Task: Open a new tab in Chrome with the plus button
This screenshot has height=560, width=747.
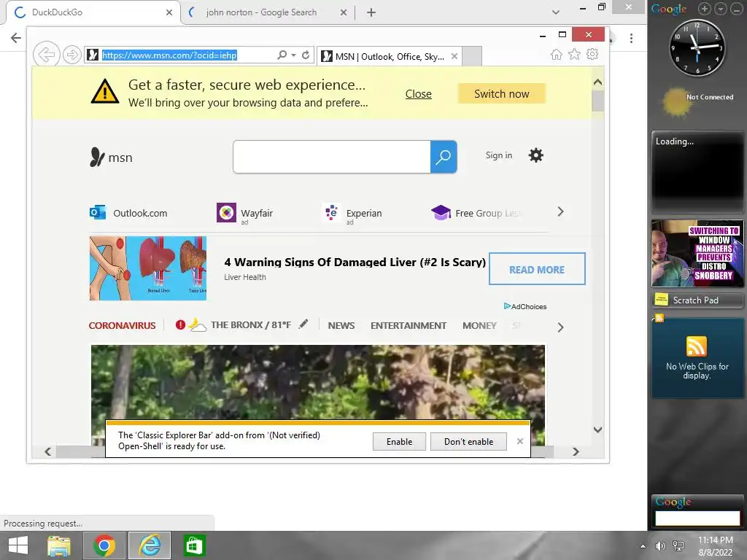Action: [x=371, y=12]
